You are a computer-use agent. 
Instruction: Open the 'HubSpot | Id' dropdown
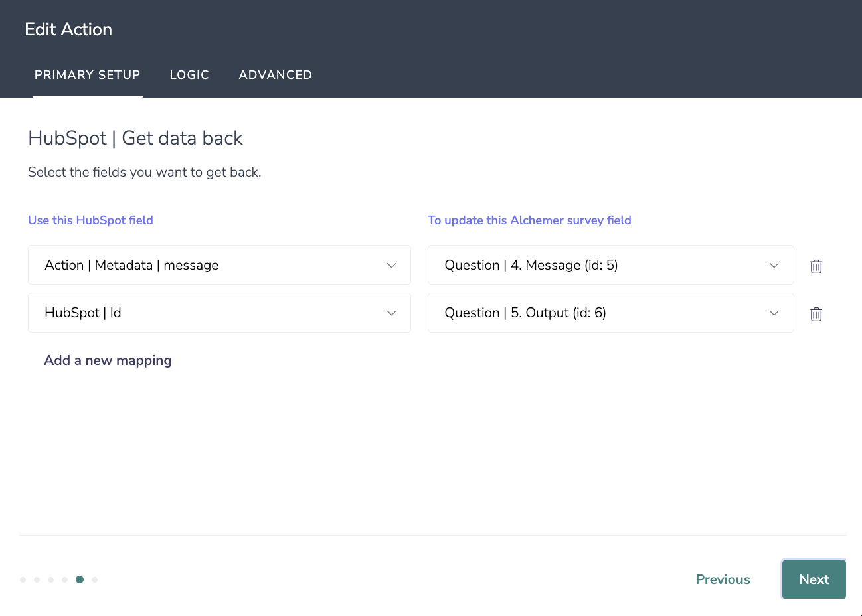pyautogui.click(x=219, y=313)
